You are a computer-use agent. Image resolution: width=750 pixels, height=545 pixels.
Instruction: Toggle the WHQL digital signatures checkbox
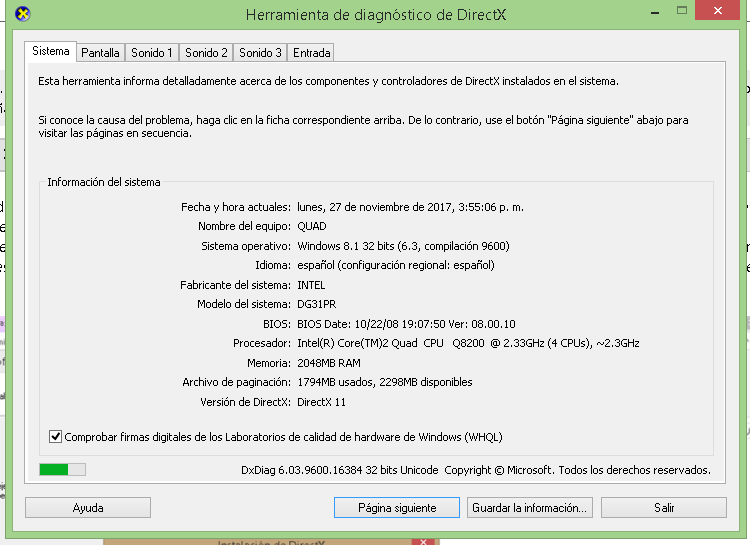pos(55,436)
